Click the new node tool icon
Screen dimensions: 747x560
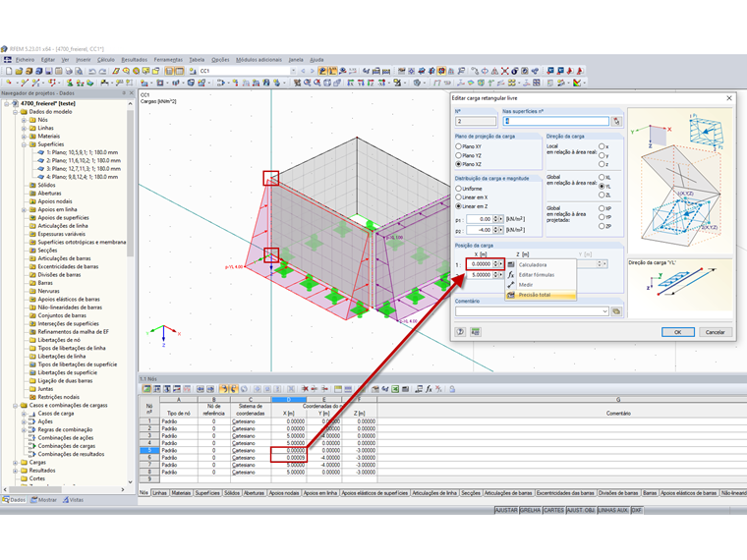[x=9, y=83]
